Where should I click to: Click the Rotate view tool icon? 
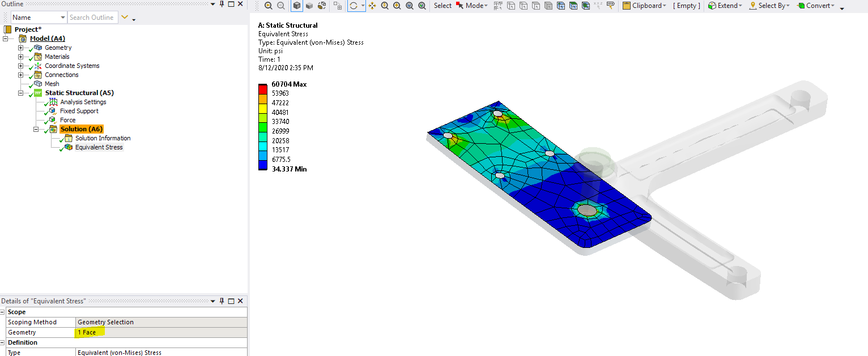coord(354,6)
